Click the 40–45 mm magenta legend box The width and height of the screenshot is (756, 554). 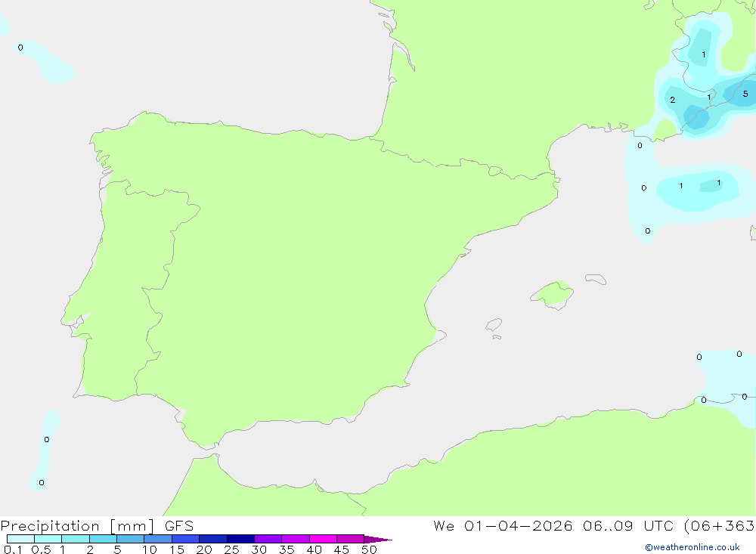click(323, 539)
